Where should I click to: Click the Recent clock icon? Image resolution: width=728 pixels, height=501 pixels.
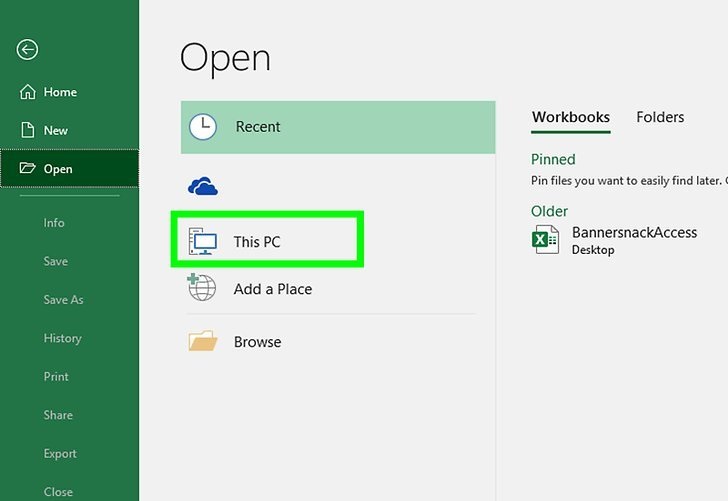pos(203,127)
